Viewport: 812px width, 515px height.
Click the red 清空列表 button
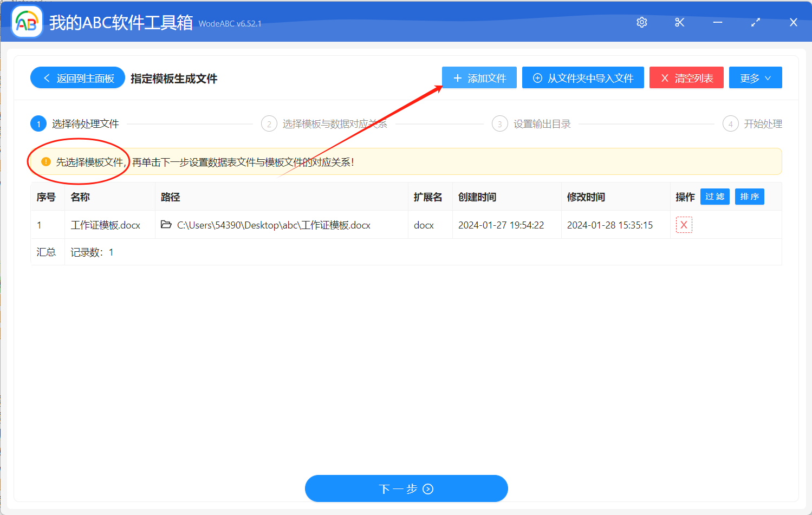point(686,77)
